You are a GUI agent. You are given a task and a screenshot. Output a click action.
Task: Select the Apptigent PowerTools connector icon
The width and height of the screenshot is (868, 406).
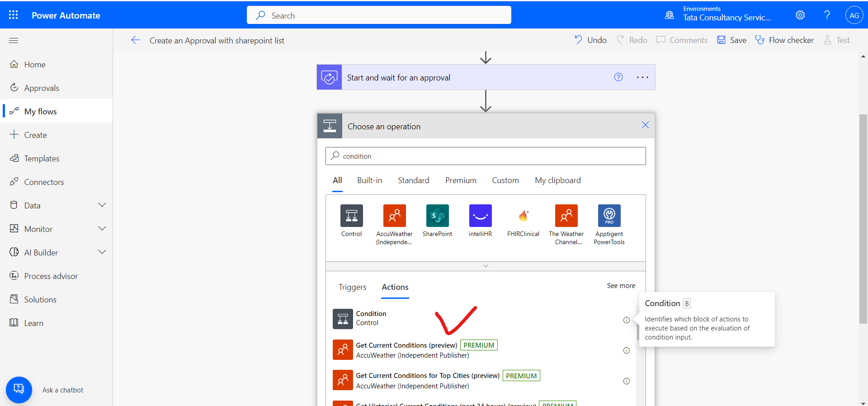click(x=609, y=216)
